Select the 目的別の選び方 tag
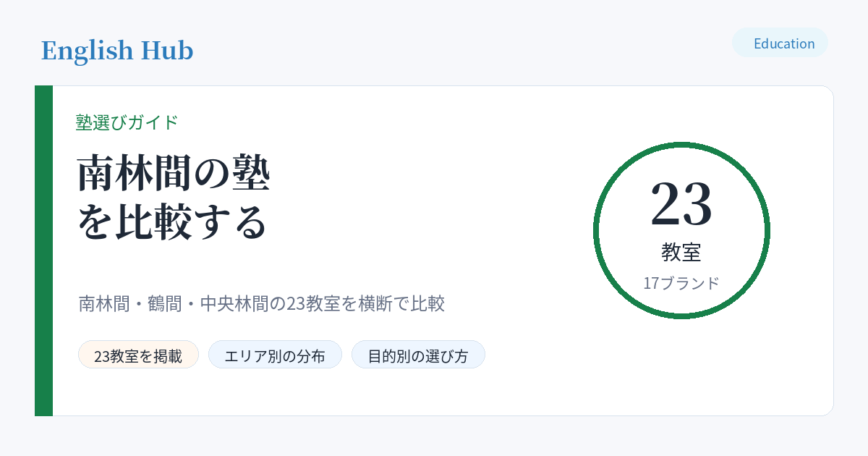The width and height of the screenshot is (868, 456). click(x=418, y=355)
